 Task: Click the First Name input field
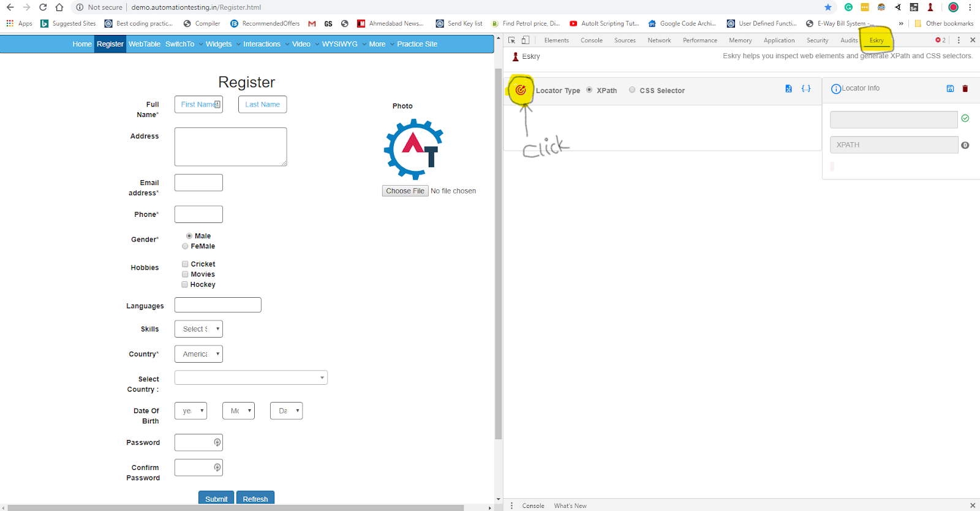198,105
